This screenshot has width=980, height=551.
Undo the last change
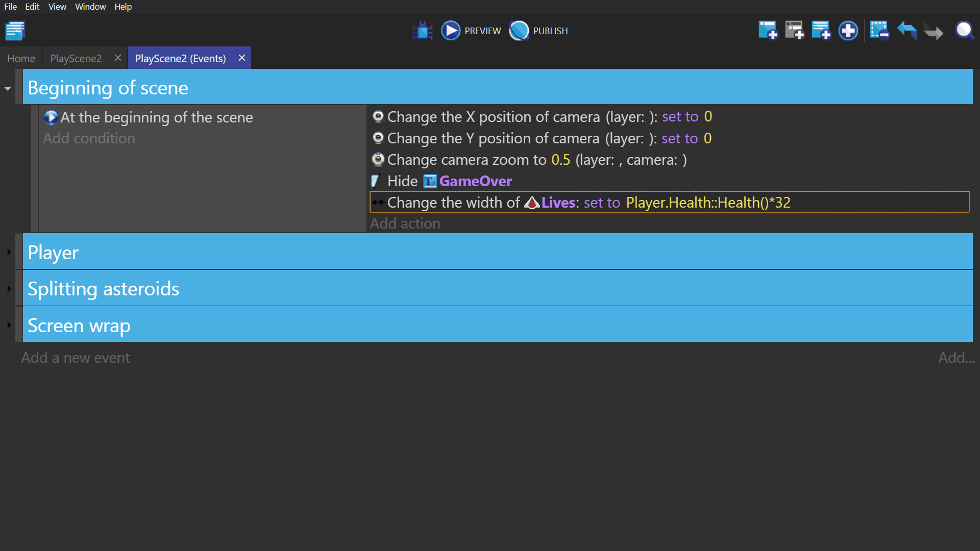coord(906,31)
